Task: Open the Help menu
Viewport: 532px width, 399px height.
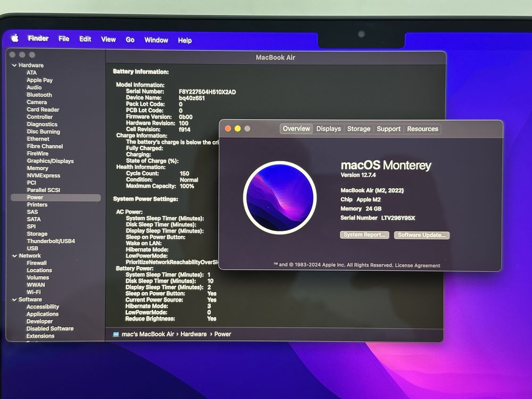Action: tap(185, 40)
